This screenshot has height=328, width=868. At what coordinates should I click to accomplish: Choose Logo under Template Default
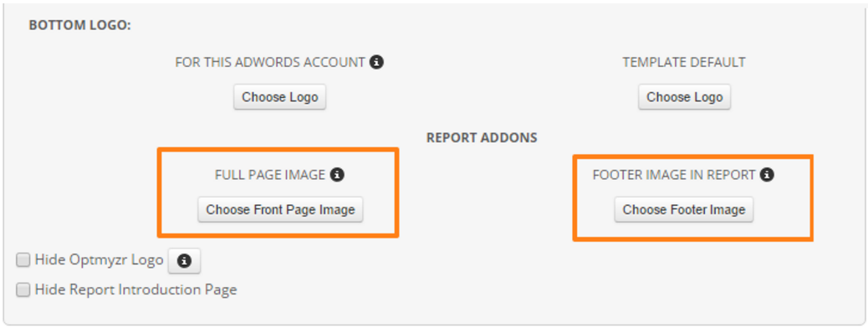[685, 97]
